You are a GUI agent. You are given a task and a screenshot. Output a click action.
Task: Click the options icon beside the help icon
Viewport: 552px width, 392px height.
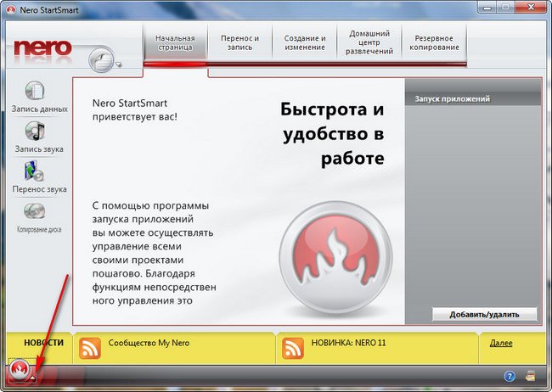click(531, 376)
